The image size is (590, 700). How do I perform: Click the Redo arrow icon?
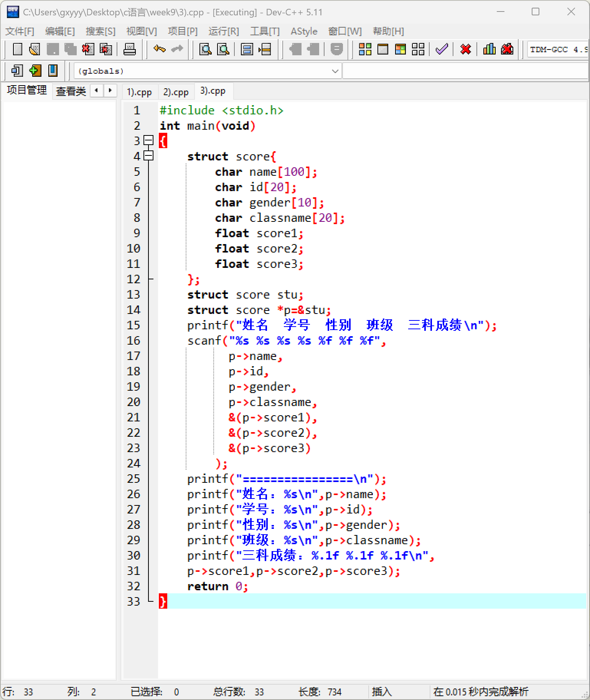tap(177, 49)
